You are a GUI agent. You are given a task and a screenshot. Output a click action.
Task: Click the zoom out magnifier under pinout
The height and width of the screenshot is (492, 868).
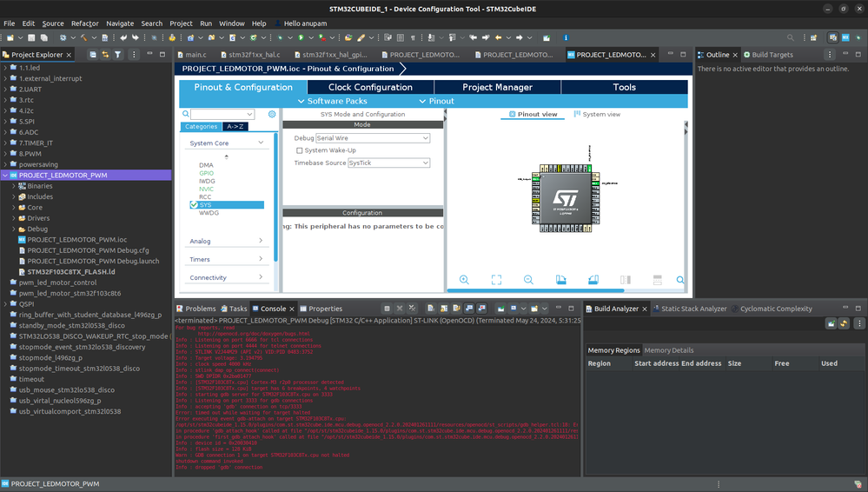pos(528,280)
